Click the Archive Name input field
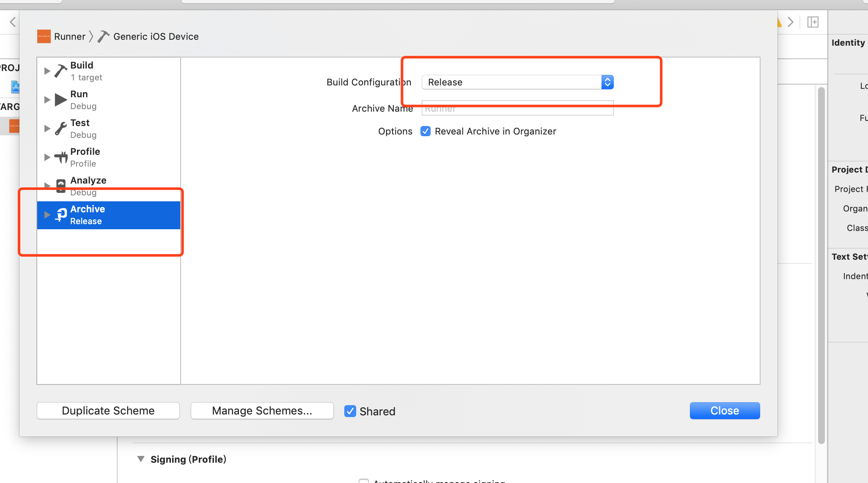This screenshot has width=868, height=483. click(x=517, y=108)
